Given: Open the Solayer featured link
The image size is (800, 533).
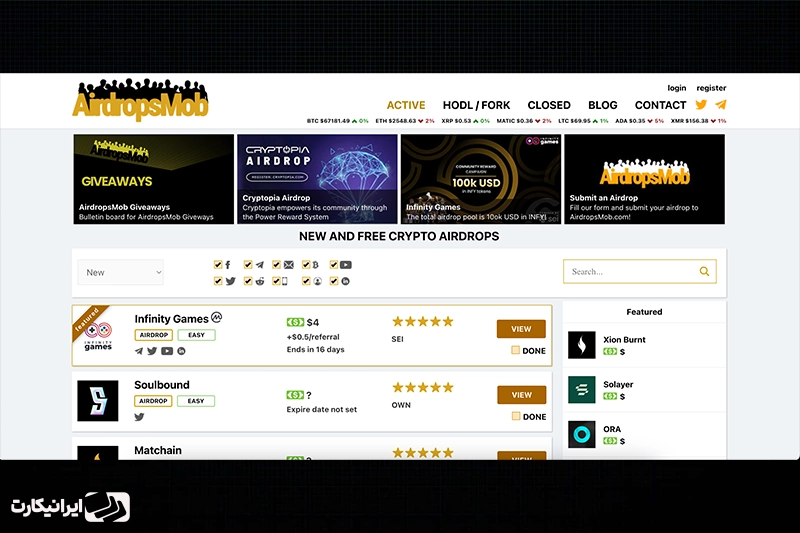Looking at the screenshot, I should tap(618, 385).
